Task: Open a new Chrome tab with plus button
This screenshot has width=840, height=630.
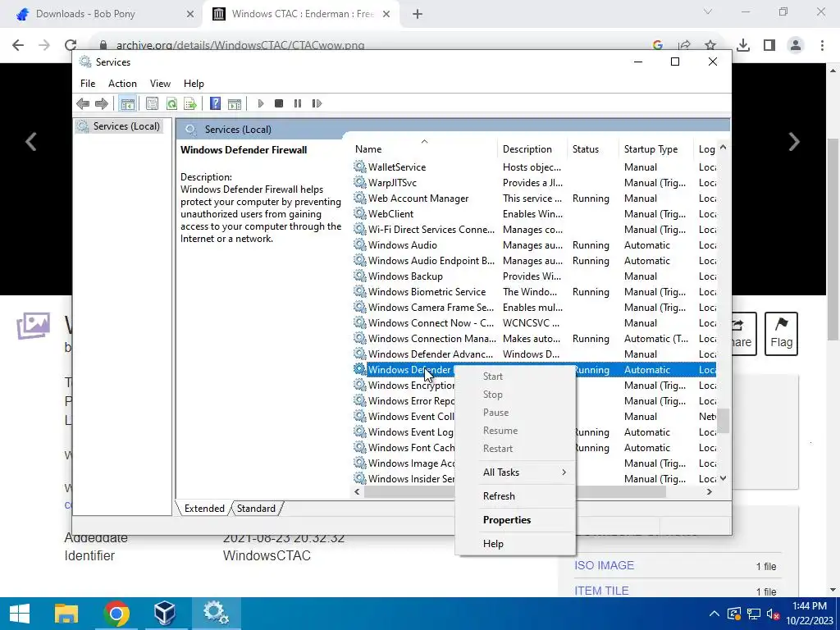Action: pyautogui.click(x=418, y=14)
